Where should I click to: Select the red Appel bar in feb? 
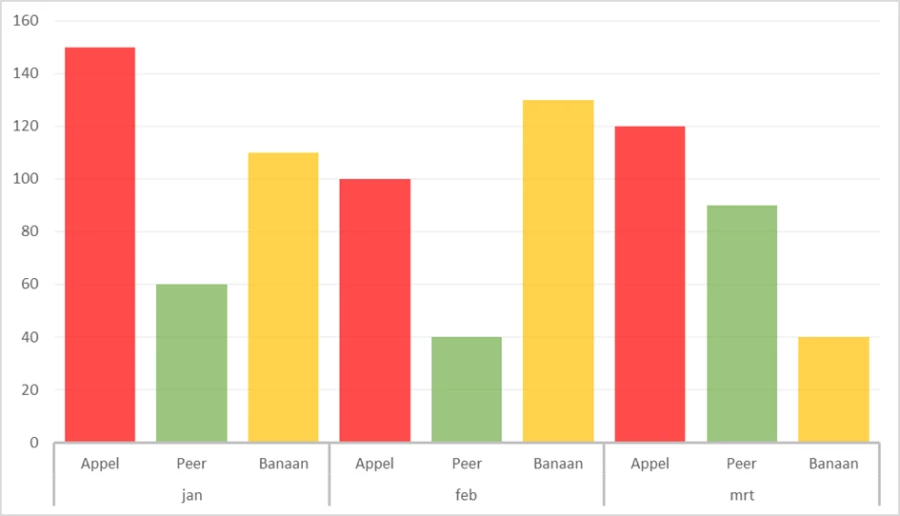click(x=375, y=310)
